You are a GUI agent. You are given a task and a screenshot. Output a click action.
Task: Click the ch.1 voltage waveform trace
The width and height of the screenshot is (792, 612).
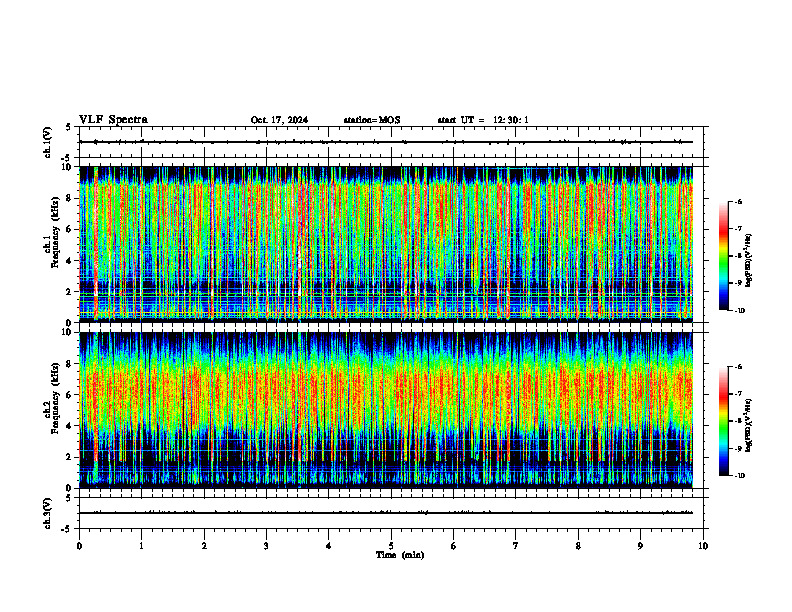386,142
